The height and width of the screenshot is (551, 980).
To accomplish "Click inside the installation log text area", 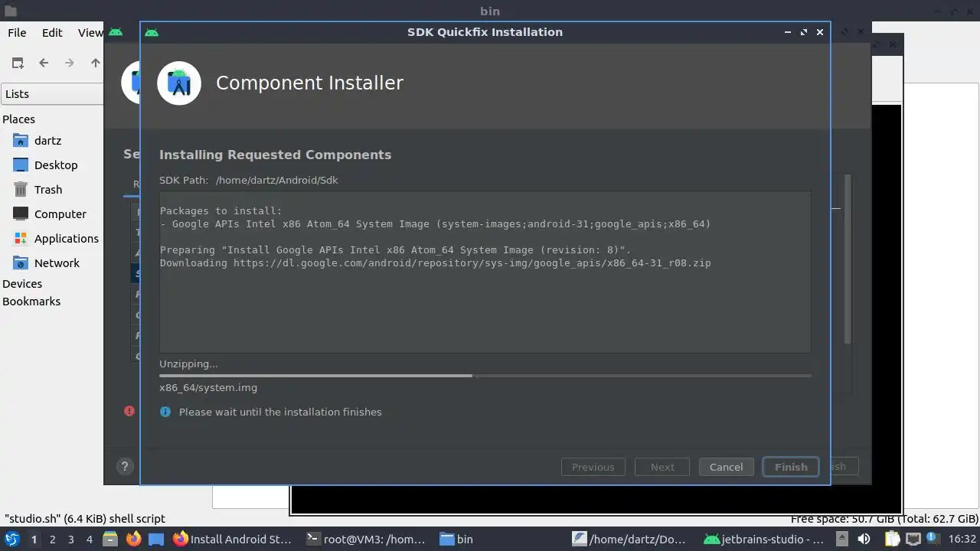I will coord(485,272).
